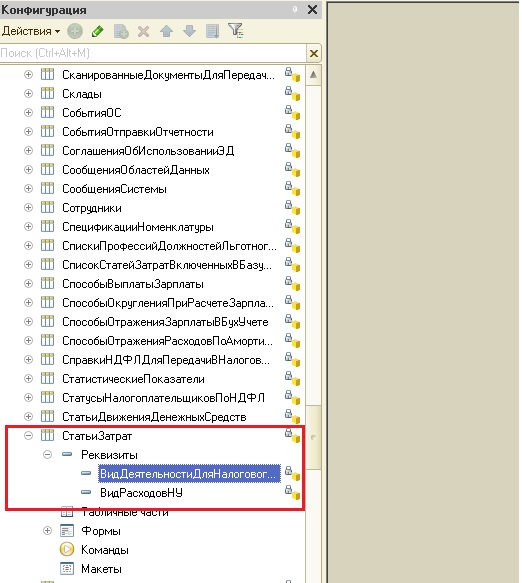
Task: Click the Move down arrow icon
Action: click(x=189, y=31)
